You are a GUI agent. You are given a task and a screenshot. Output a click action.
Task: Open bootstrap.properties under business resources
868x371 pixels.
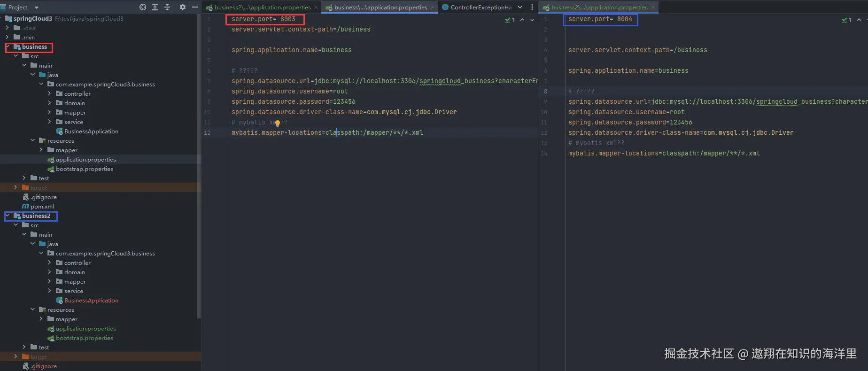click(x=84, y=169)
